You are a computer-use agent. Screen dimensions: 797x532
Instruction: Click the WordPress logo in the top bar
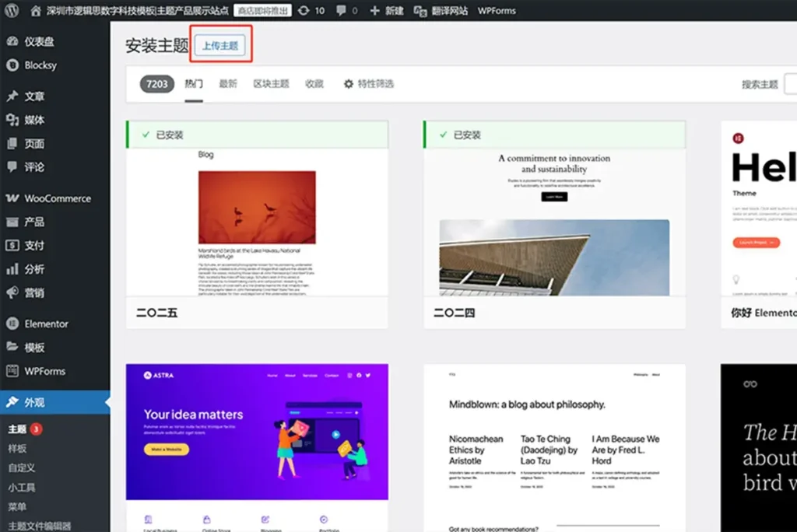[x=11, y=10]
